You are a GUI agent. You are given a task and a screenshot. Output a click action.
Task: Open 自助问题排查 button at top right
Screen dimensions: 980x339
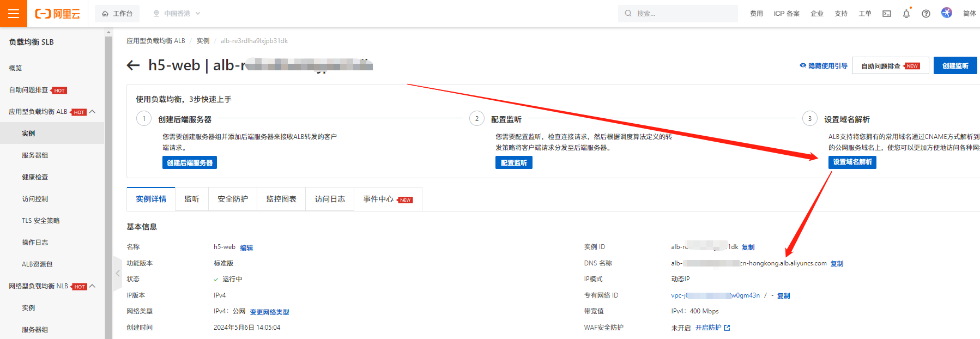pos(890,66)
